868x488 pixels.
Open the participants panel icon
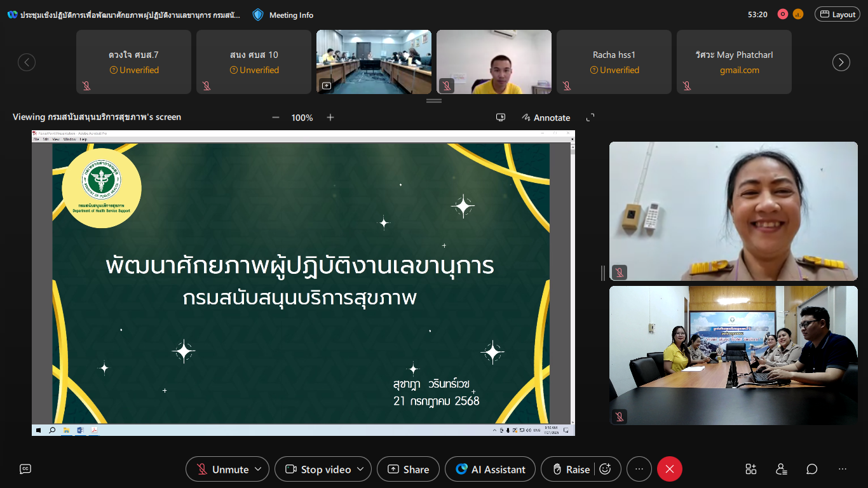(x=782, y=469)
